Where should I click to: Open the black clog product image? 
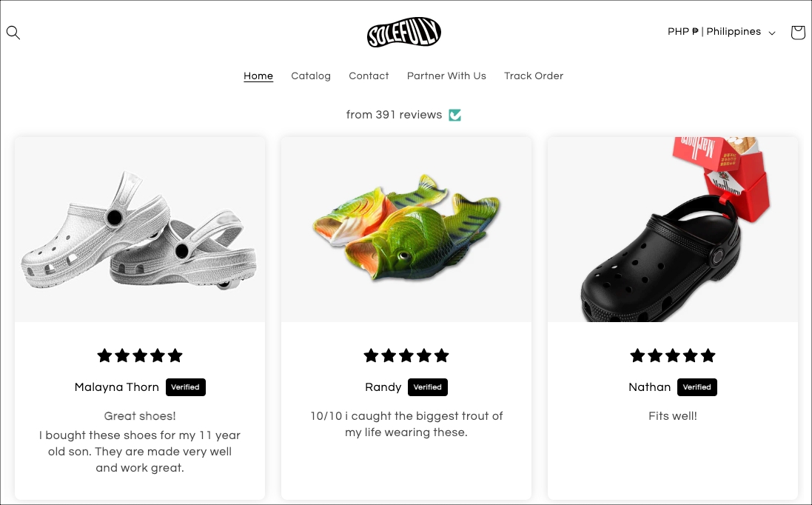click(x=672, y=230)
